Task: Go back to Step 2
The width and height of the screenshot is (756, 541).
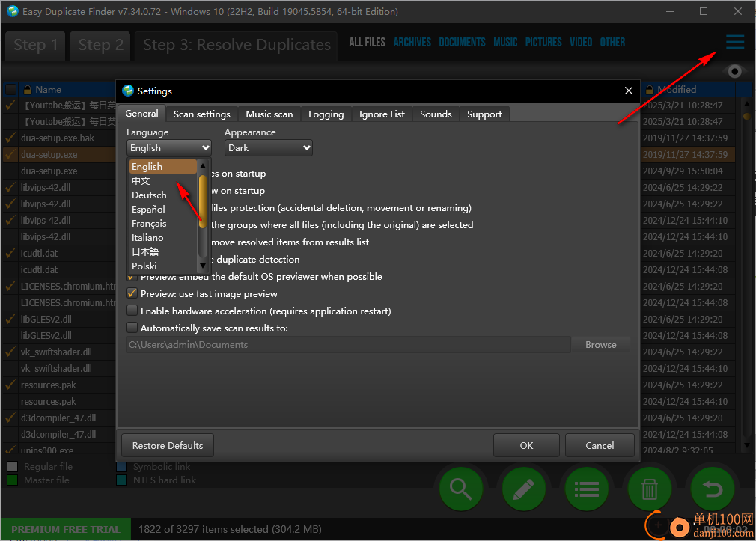Action: [x=100, y=46]
